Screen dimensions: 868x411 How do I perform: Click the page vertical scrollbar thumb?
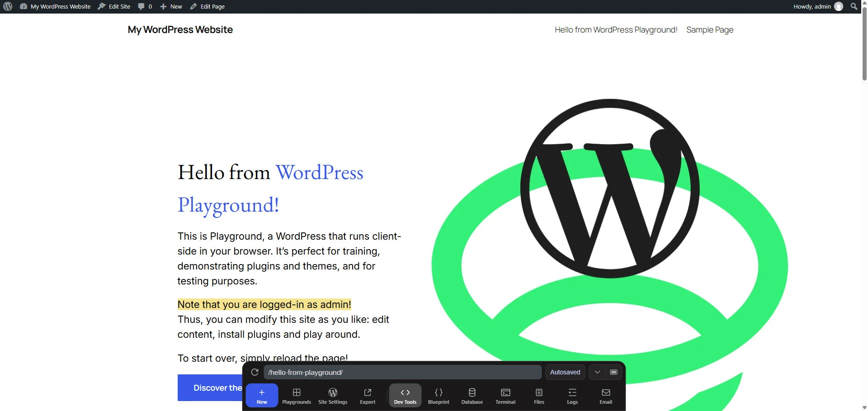pos(864,44)
